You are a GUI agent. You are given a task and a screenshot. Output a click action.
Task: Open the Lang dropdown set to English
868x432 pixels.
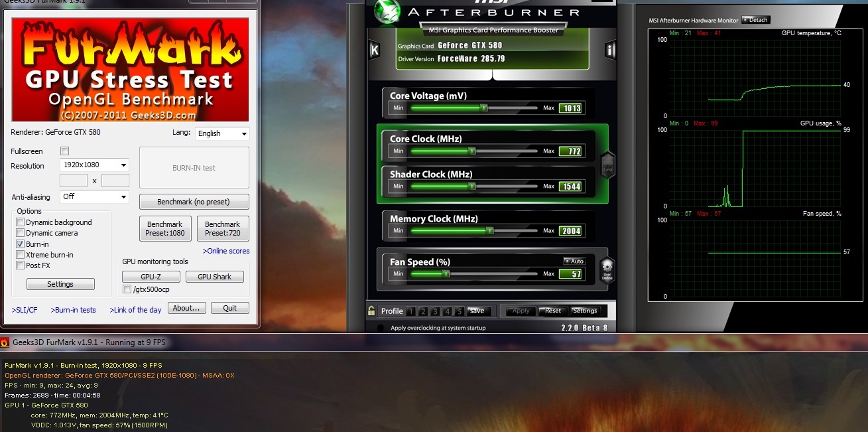(x=222, y=133)
